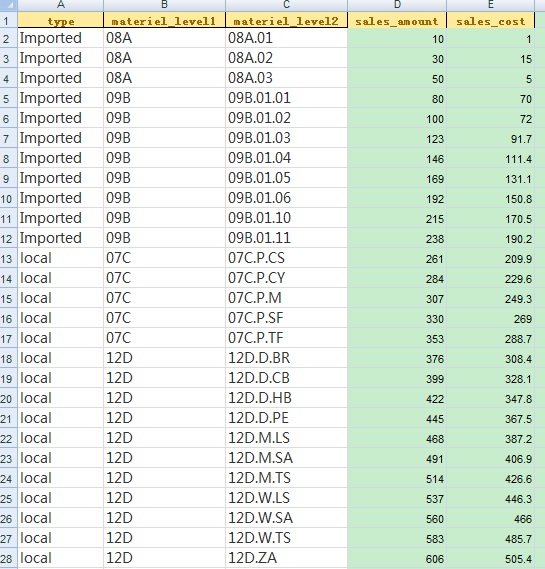
Task: Click the 'materiel_level1' header cell
Action: click(164, 20)
